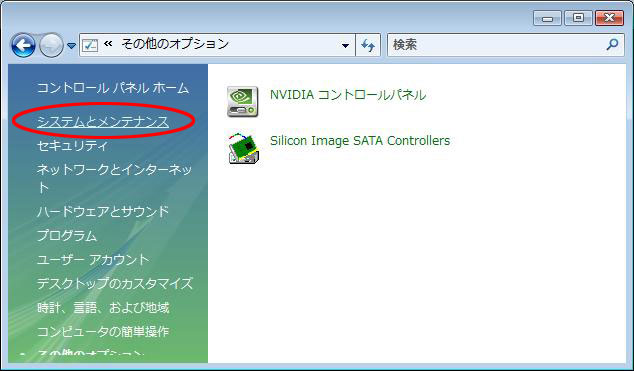Open ユーザー アカウント link

93,259
